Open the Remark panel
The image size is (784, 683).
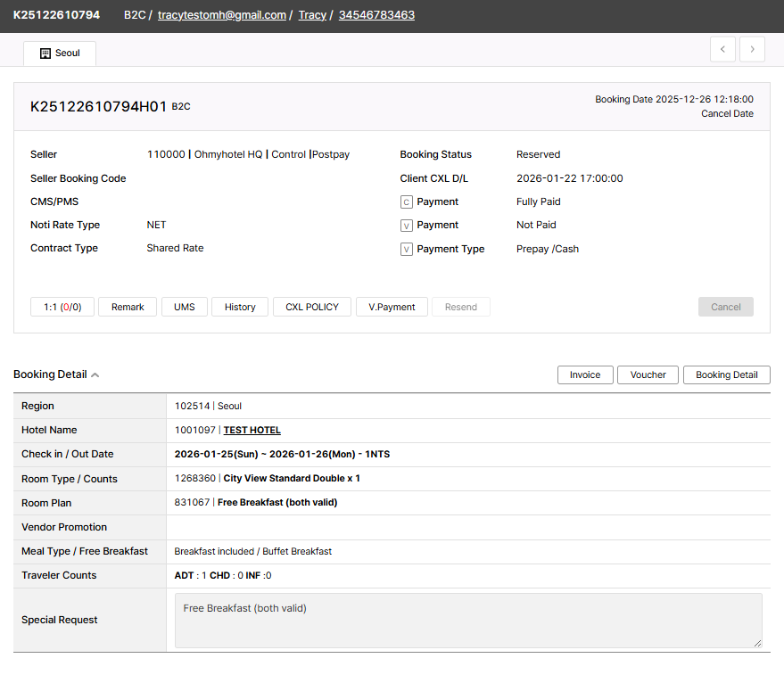(x=128, y=307)
